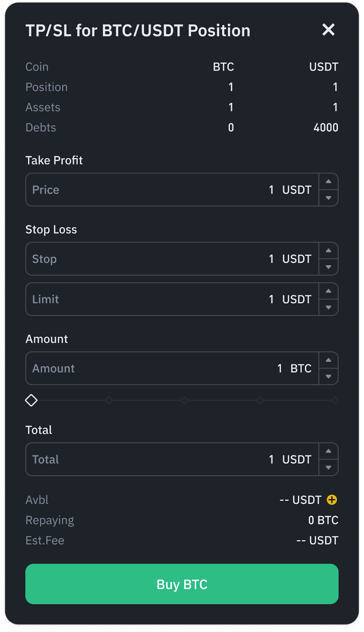This screenshot has height=632, width=364.
Task: Raise the Limit price with up arrow
Action: 328,291
